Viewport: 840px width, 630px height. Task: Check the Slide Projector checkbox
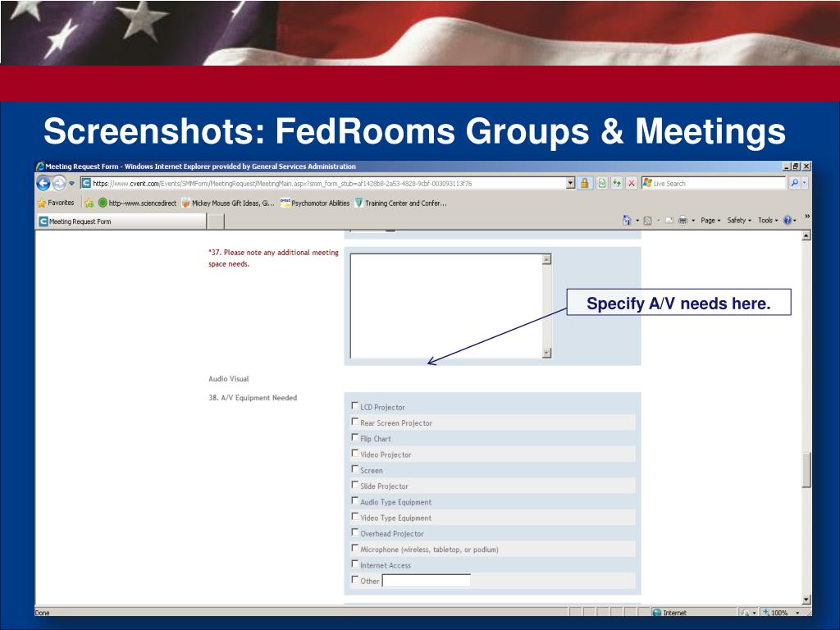pyautogui.click(x=354, y=485)
